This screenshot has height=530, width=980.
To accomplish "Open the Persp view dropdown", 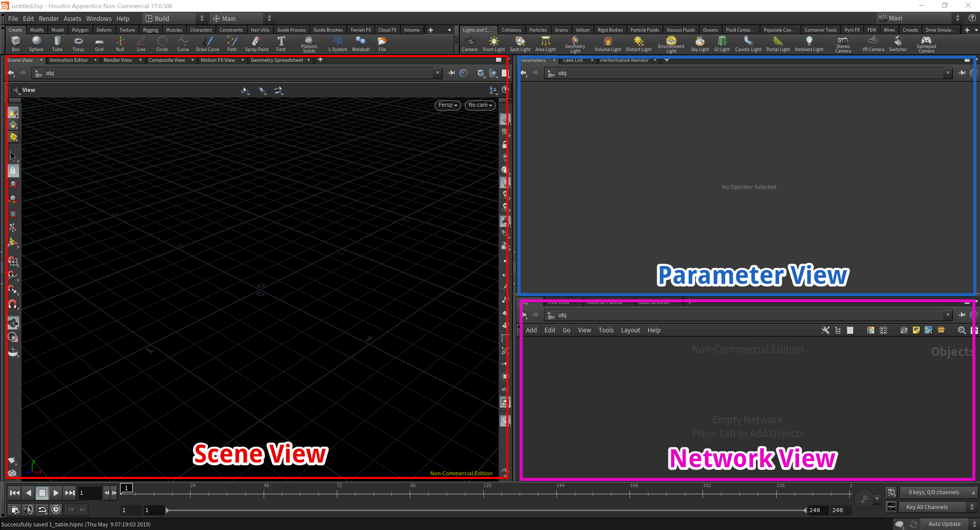I will 447,105.
